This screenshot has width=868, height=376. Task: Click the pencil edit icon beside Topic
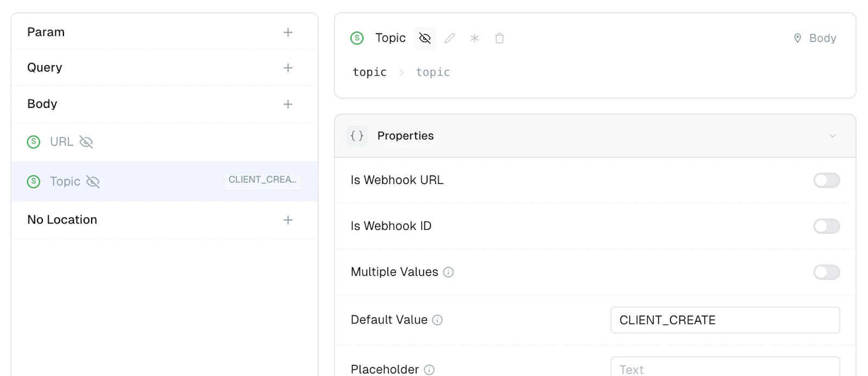coord(450,38)
